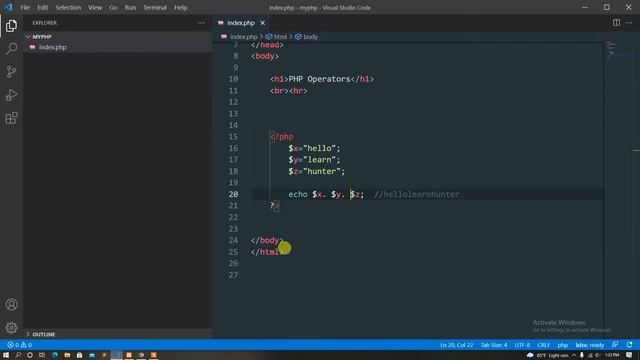
Task: Open Windows action center notifications
Action: coord(629,355)
